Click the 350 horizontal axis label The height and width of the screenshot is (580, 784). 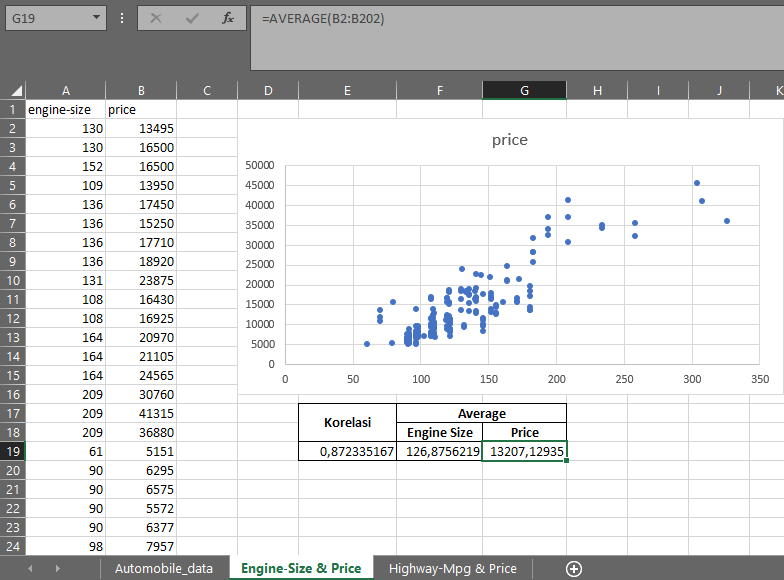[760, 379]
